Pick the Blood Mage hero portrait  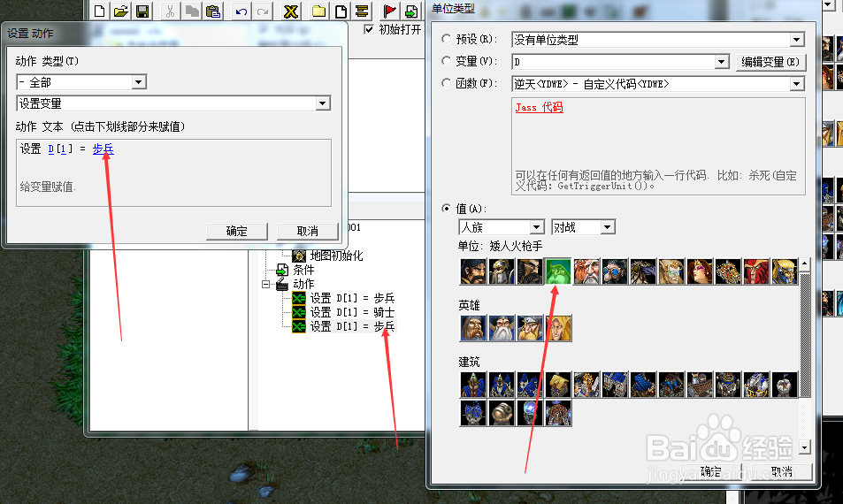558,328
